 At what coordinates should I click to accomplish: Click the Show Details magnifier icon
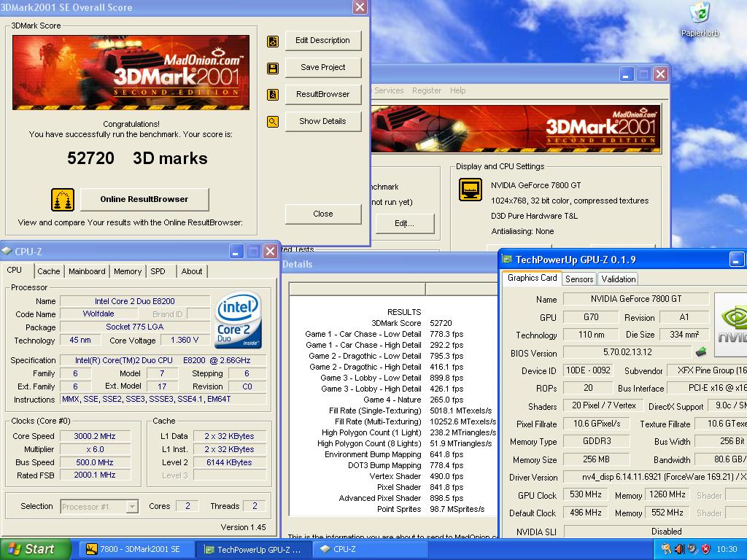[x=273, y=122]
